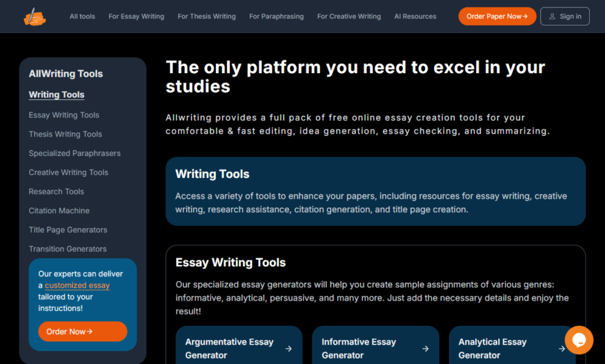Open For Creative Writing menu

pos(349,17)
